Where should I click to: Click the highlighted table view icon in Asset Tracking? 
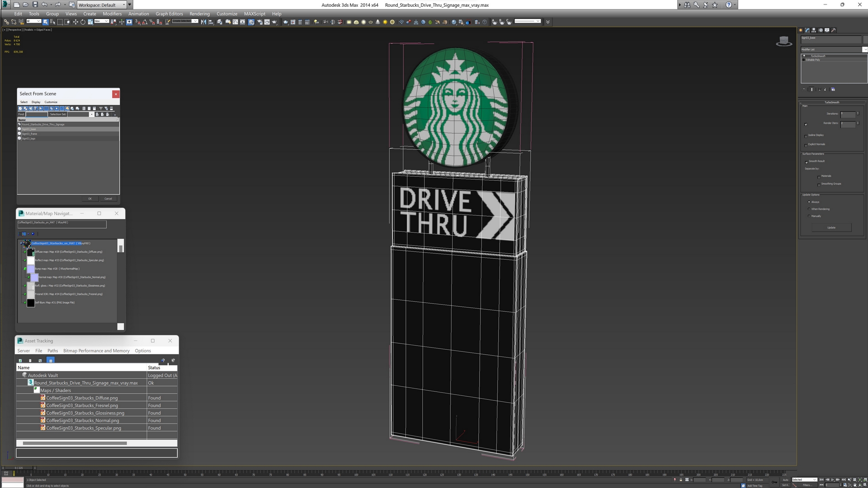pos(50,361)
